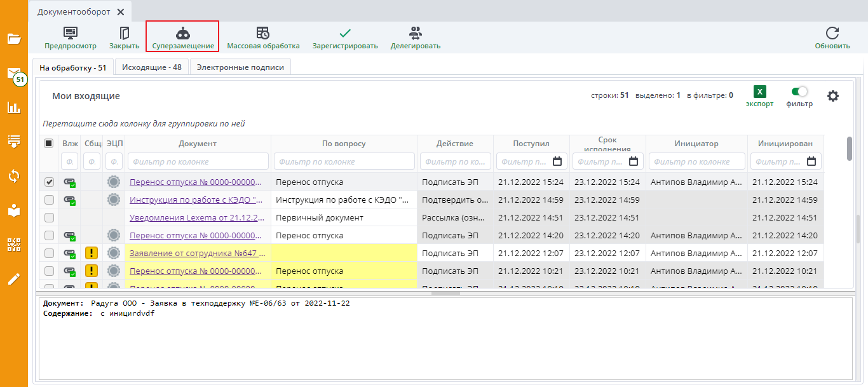Open calendar picker in Срок исполнения filter

[634, 161]
